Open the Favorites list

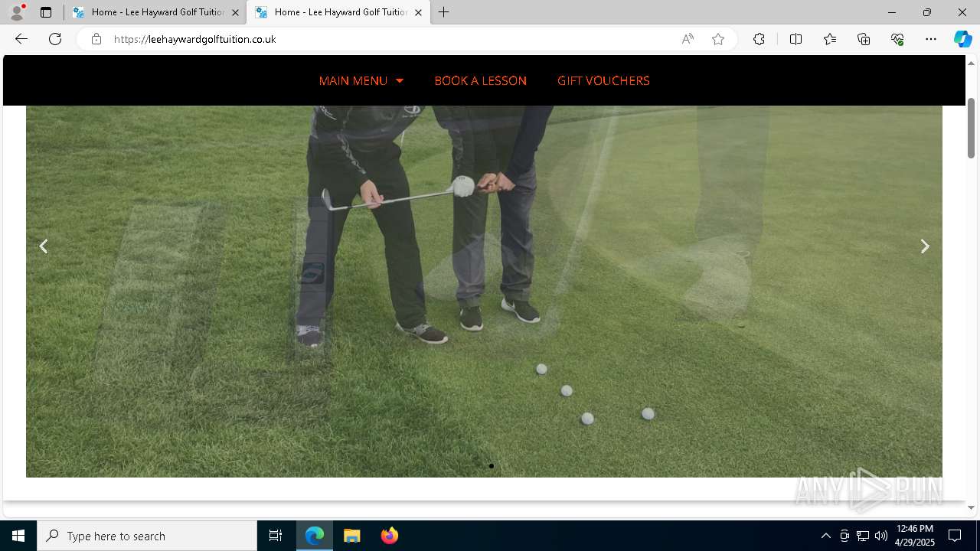(x=830, y=39)
